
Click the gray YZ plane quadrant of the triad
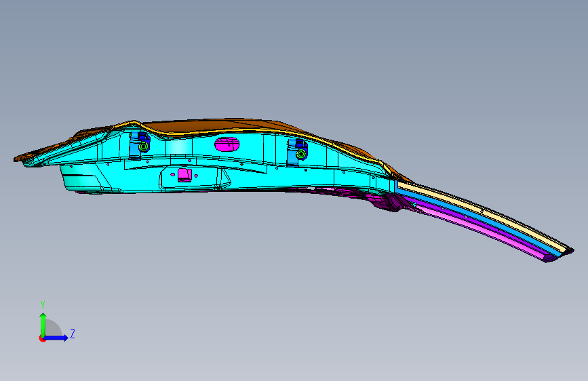(52, 328)
